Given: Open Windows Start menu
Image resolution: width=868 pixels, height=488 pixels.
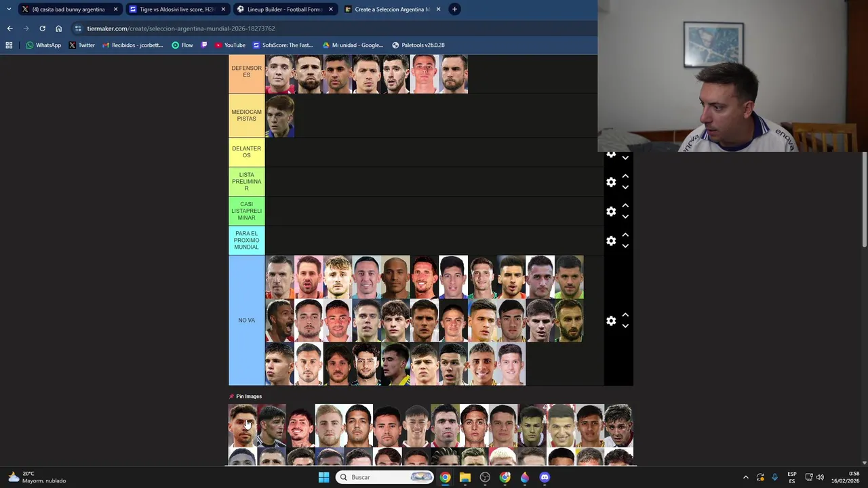Looking at the screenshot, I should (323, 477).
